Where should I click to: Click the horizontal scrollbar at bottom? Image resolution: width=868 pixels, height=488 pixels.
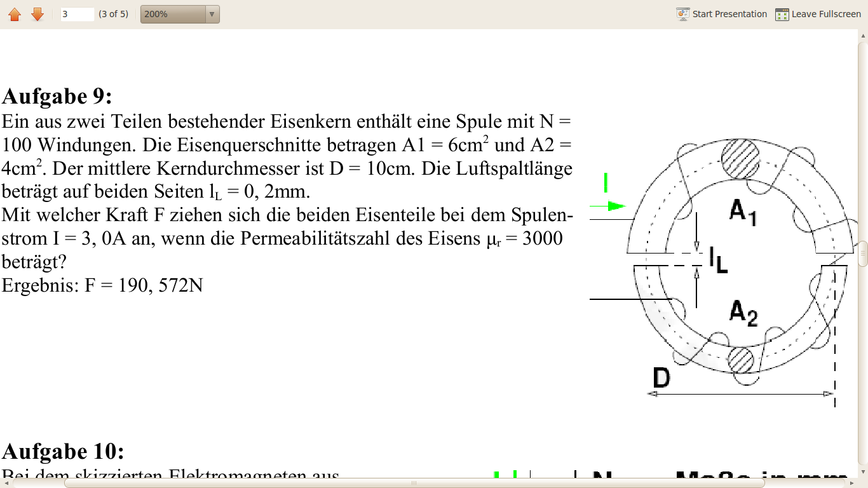click(414, 483)
